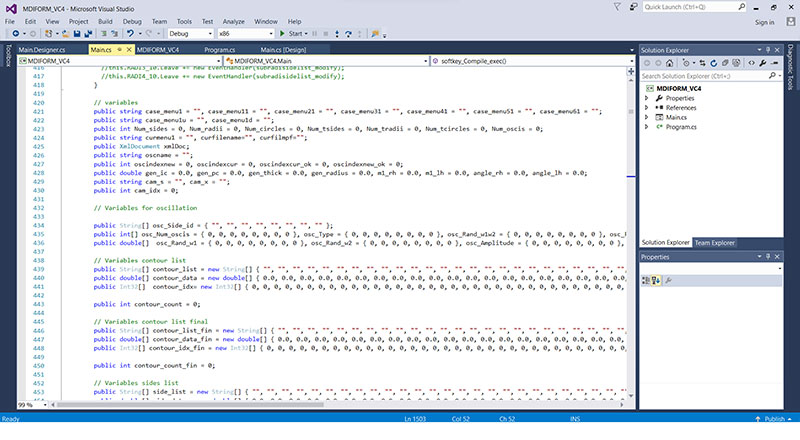Click Collapse All in Solution Explorer
The image size is (800, 440).
(724, 63)
